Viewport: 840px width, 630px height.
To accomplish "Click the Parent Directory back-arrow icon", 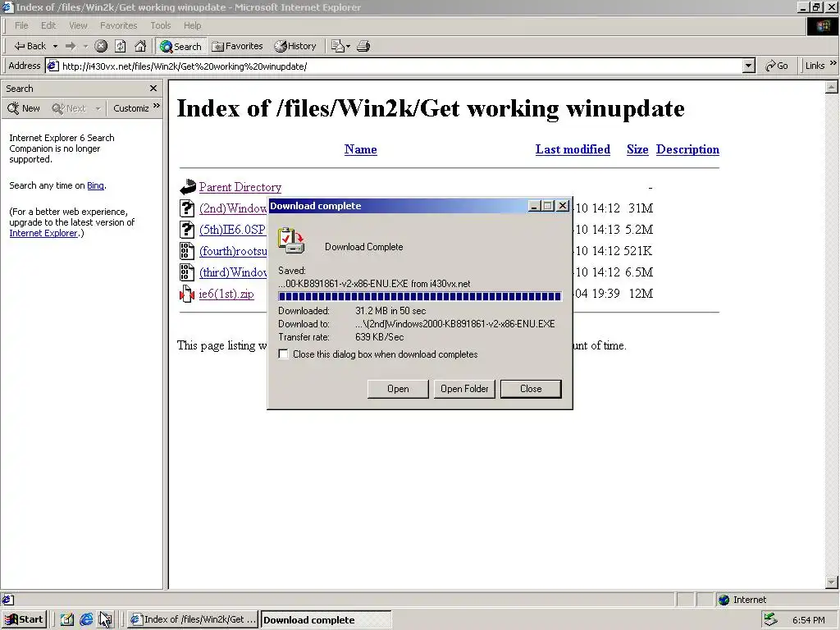I will click(188, 187).
